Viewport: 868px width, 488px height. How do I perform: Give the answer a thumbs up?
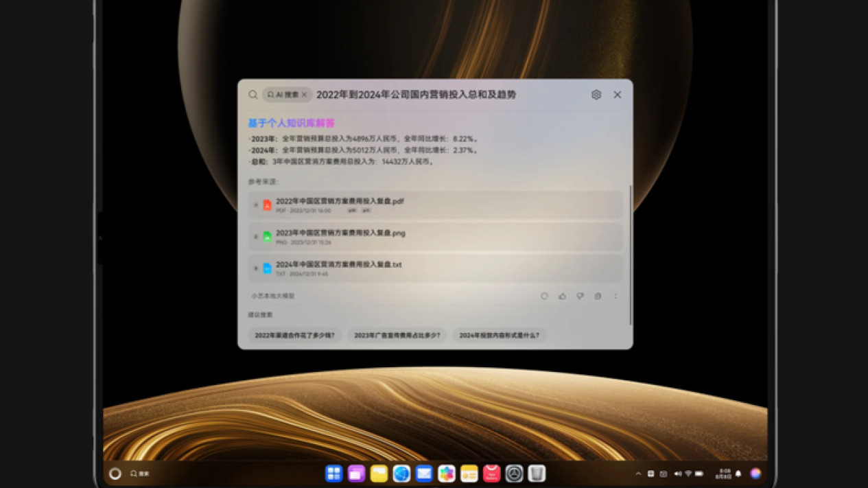pyautogui.click(x=562, y=297)
